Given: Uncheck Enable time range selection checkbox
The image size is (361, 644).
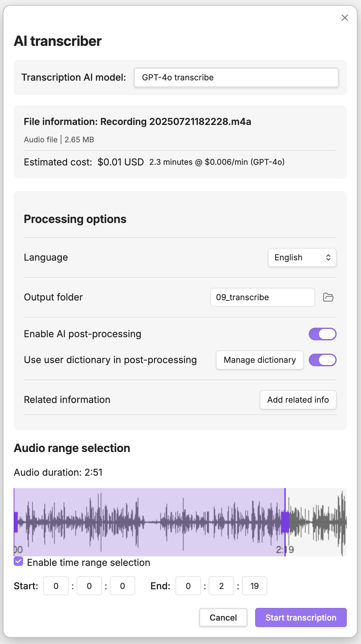Looking at the screenshot, I should [19, 561].
